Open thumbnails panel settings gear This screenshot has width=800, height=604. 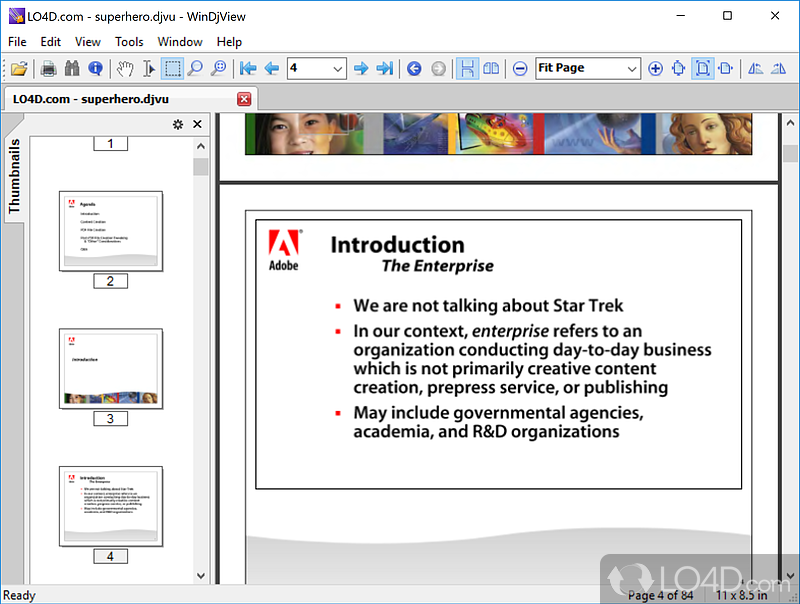tap(178, 124)
